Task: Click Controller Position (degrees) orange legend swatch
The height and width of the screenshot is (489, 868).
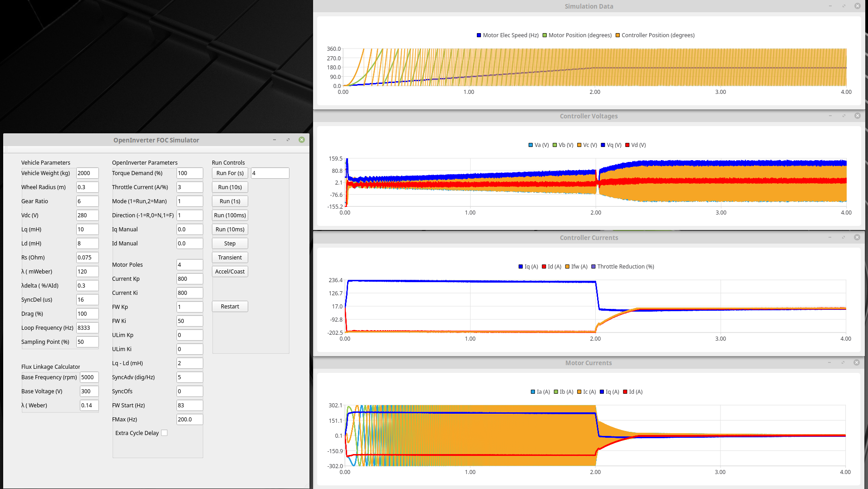Action: pos(618,35)
